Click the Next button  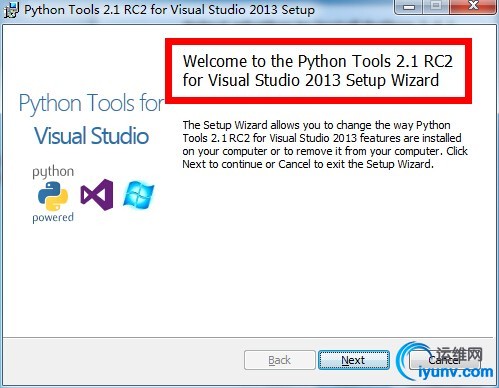pyautogui.click(x=354, y=360)
